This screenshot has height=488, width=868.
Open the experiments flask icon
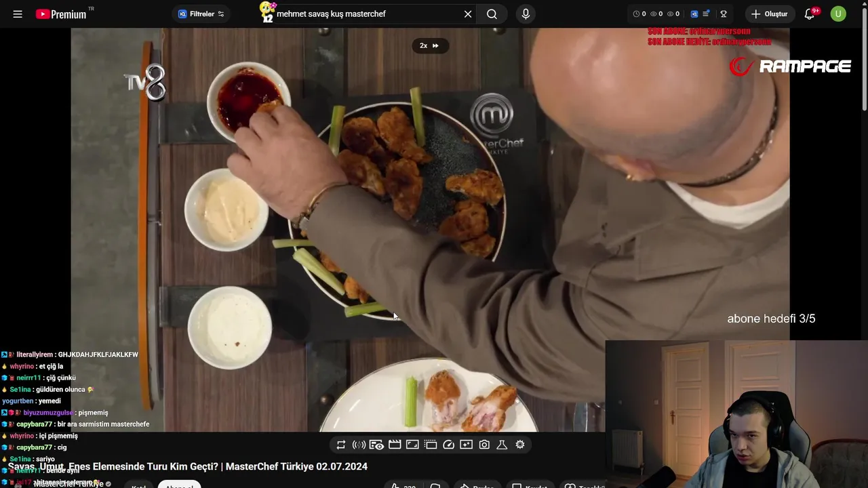[x=502, y=445]
